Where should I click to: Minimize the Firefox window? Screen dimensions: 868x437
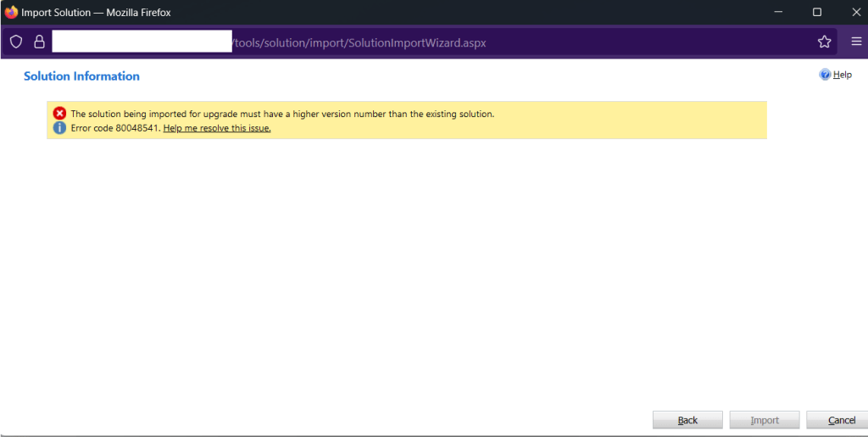coord(778,12)
